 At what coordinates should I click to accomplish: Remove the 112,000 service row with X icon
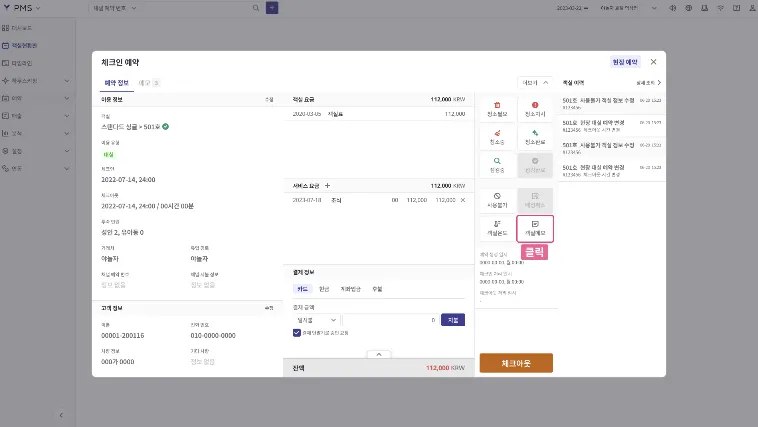pos(463,200)
